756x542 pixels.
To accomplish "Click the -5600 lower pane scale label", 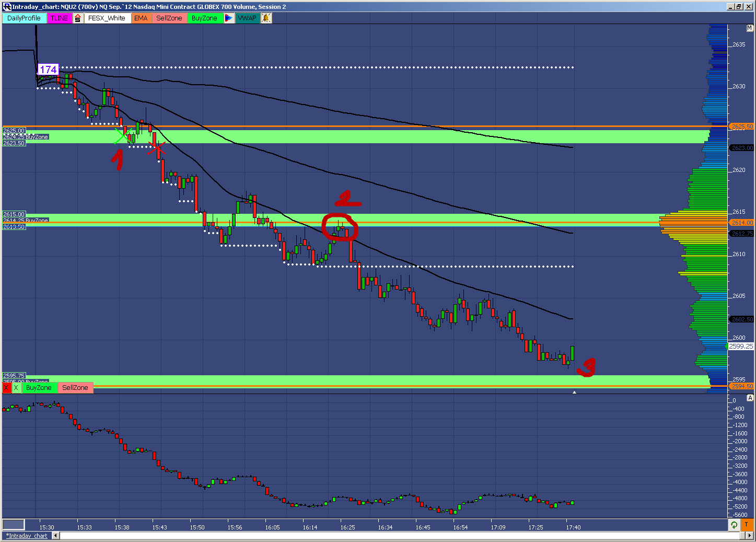I will (x=740, y=515).
